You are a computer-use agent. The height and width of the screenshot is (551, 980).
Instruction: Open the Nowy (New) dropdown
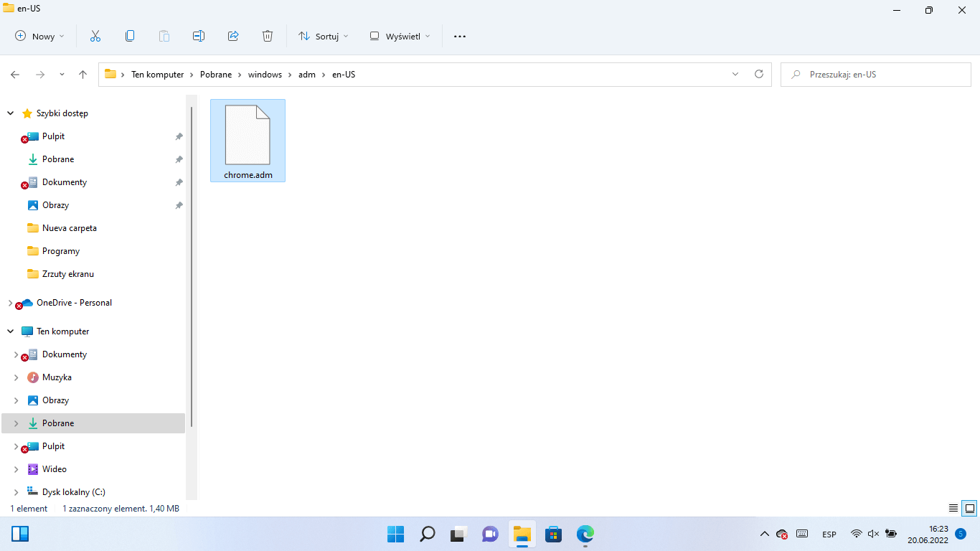click(x=39, y=36)
